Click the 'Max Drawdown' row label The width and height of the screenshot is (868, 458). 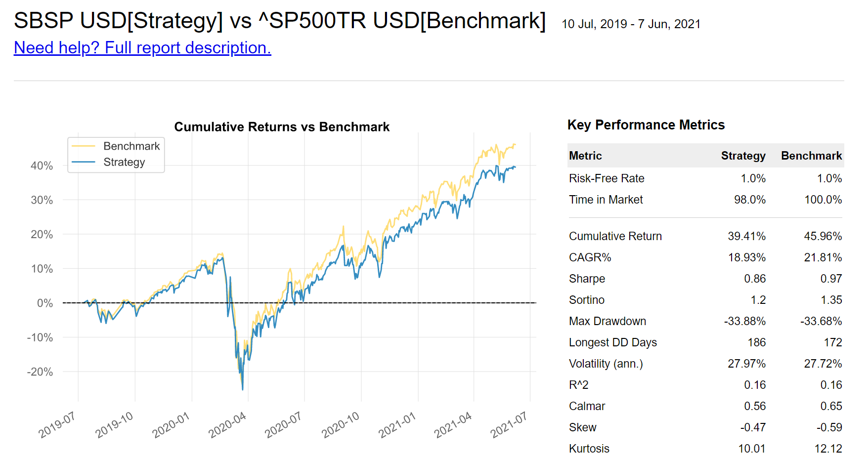tap(608, 321)
